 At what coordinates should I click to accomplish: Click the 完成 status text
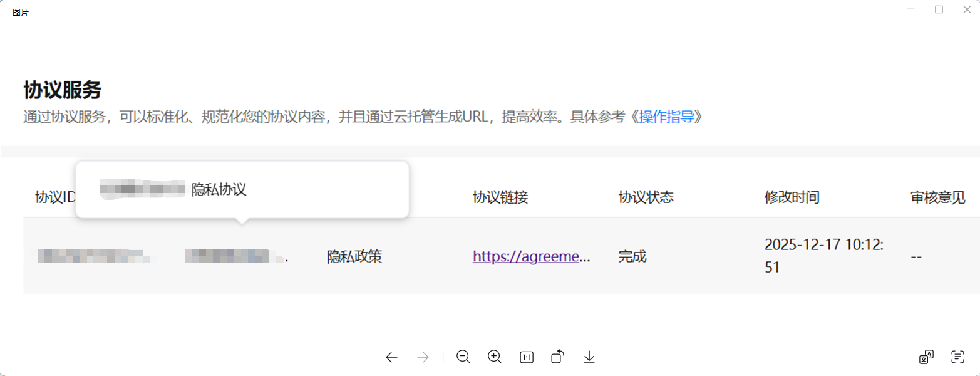pyautogui.click(x=632, y=256)
